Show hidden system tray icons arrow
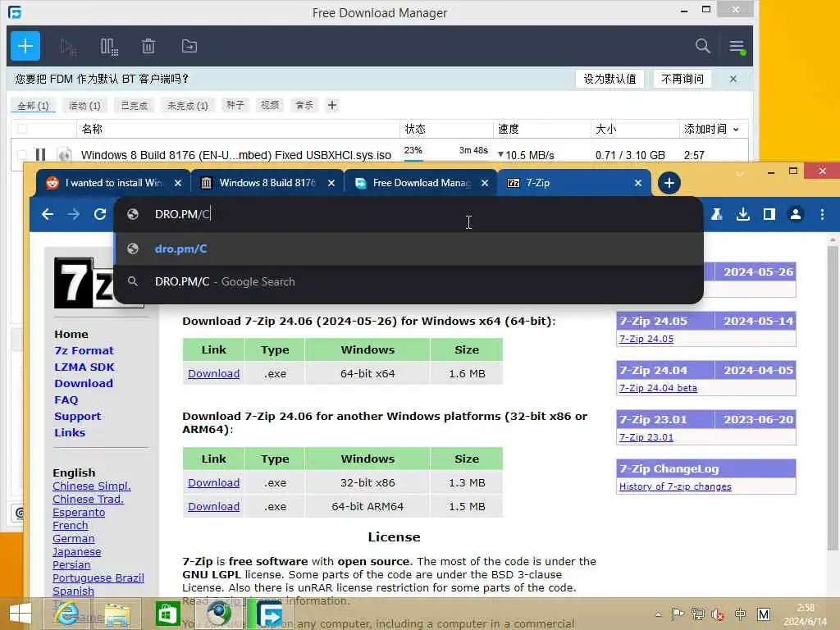Screen dimensions: 840x630 coord(659,614)
